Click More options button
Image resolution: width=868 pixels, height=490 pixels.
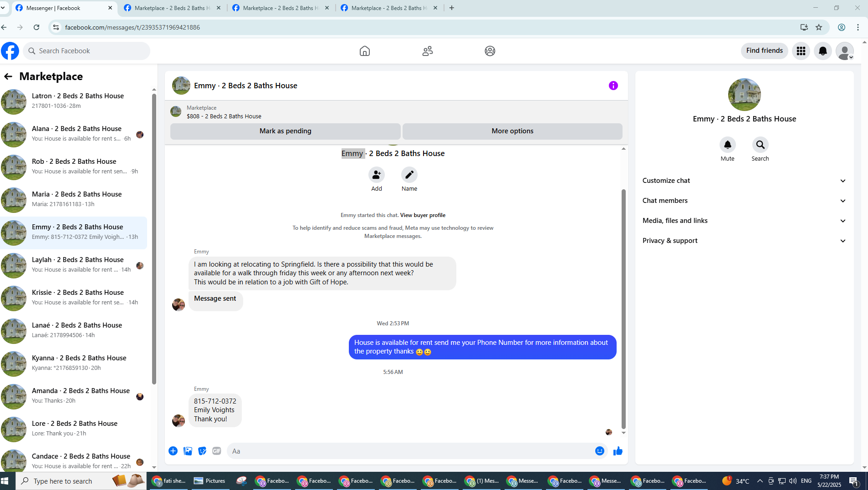[512, 131]
